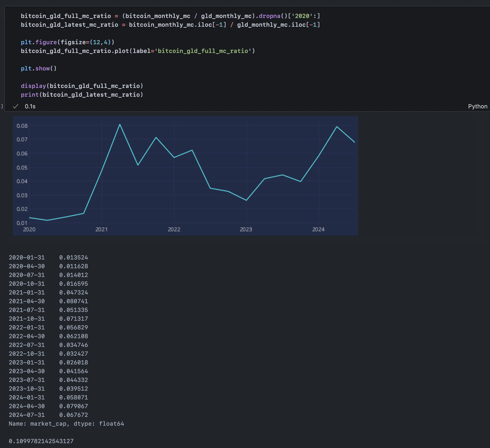Viewport: 490px width, 448px height.
Task: Click the 0.08 y-axis tick label
Action: 22,126
